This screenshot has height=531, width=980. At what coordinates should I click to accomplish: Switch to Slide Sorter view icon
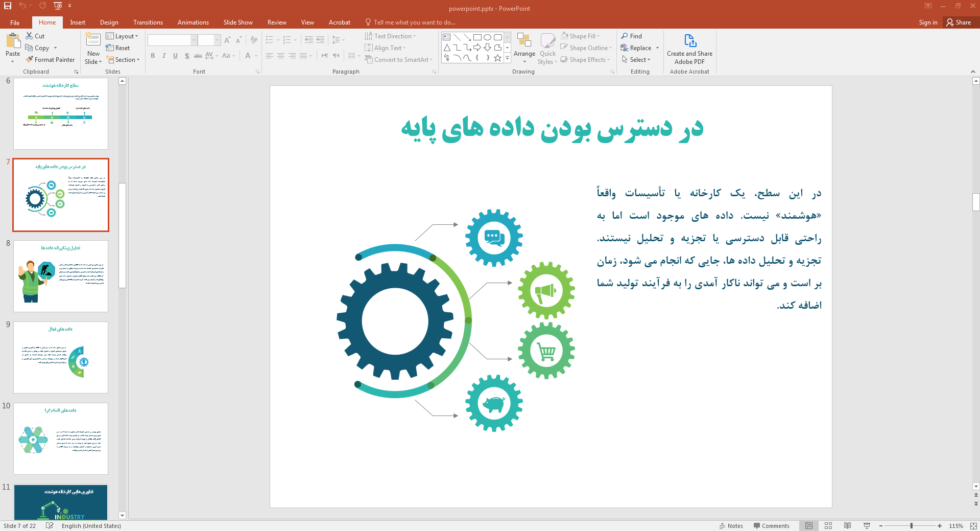(x=828, y=525)
